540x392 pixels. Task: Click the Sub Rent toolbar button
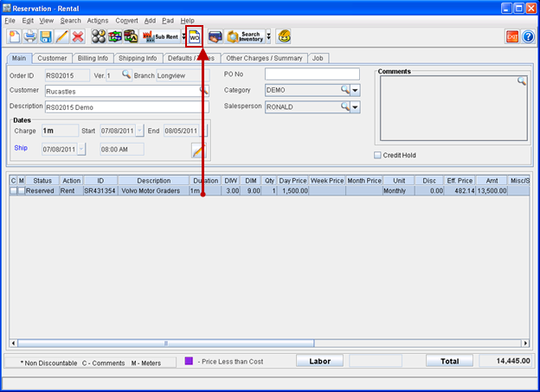coord(160,36)
